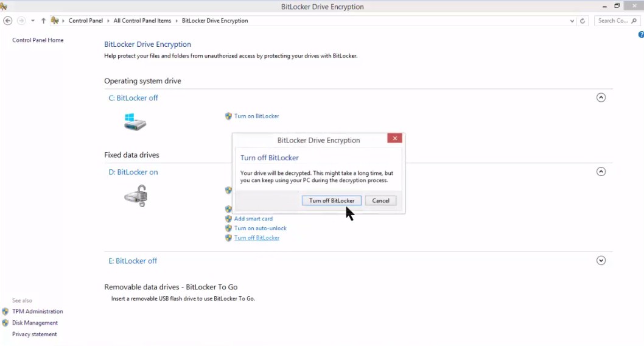Open Help with the question mark icon
The height and width of the screenshot is (346, 644).
click(x=641, y=35)
